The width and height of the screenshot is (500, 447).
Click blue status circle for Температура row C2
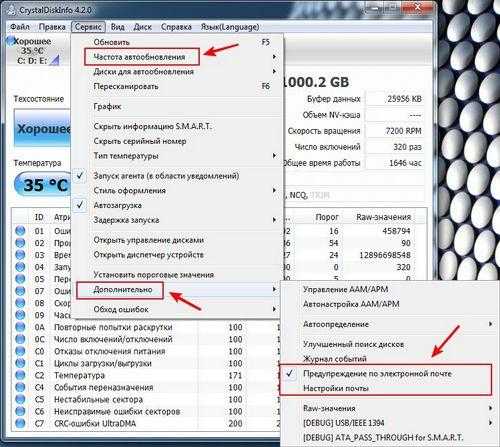(x=20, y=375)
